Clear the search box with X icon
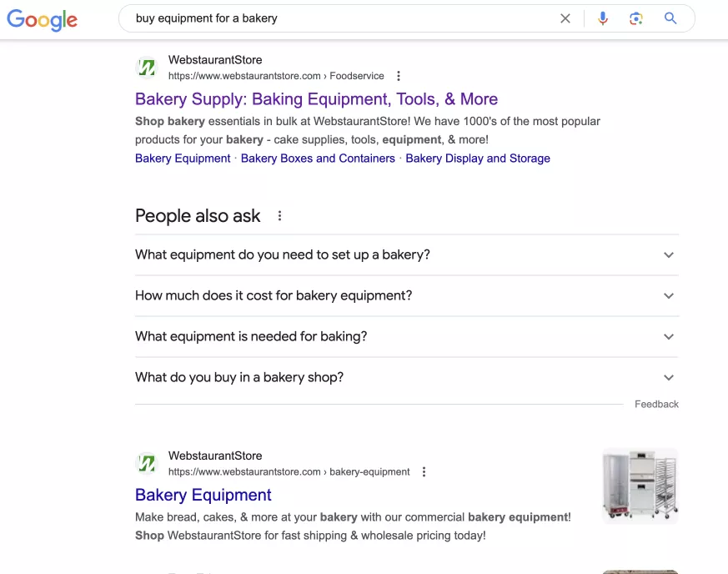Screen dimensions: 728x574 tap(565, 18)
